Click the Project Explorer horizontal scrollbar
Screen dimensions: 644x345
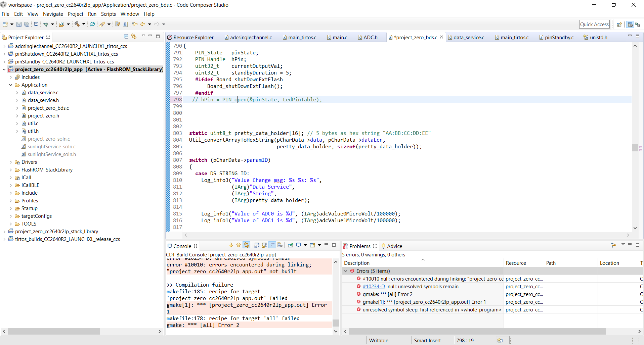[54, 332]
